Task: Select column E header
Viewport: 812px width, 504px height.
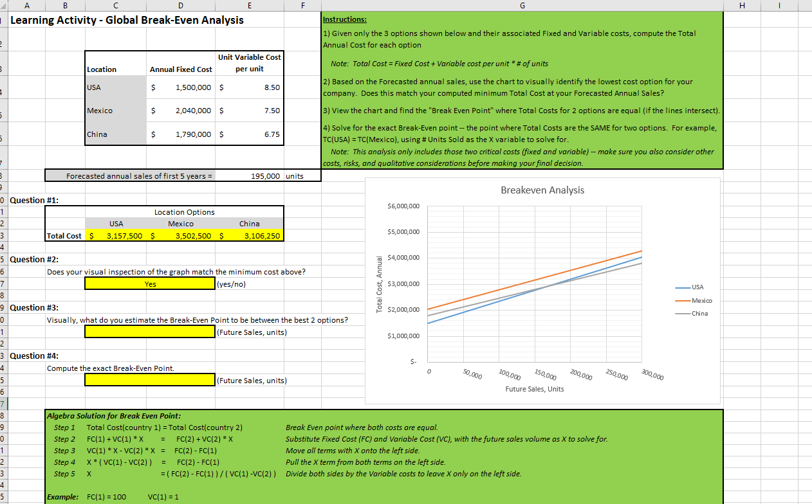Action: click(249, 4)
